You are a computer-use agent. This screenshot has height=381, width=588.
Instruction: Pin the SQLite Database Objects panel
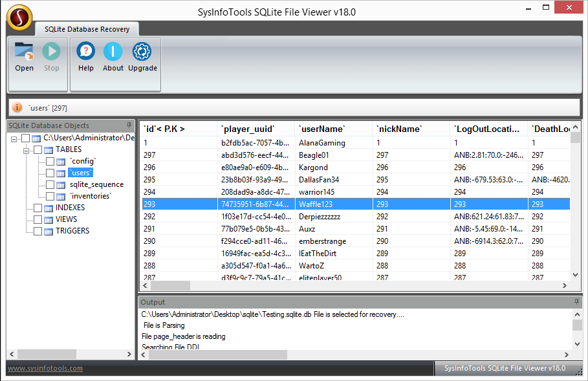tap(129, 125)
